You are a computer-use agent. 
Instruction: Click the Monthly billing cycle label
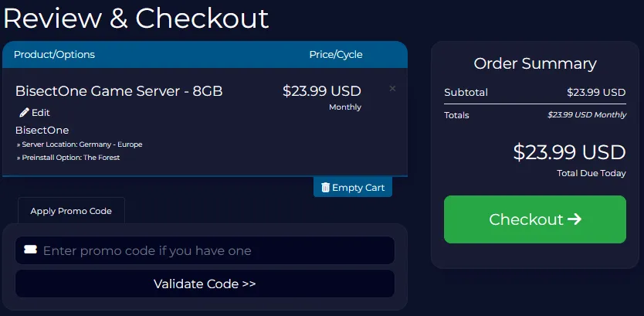tap(344, 107)
